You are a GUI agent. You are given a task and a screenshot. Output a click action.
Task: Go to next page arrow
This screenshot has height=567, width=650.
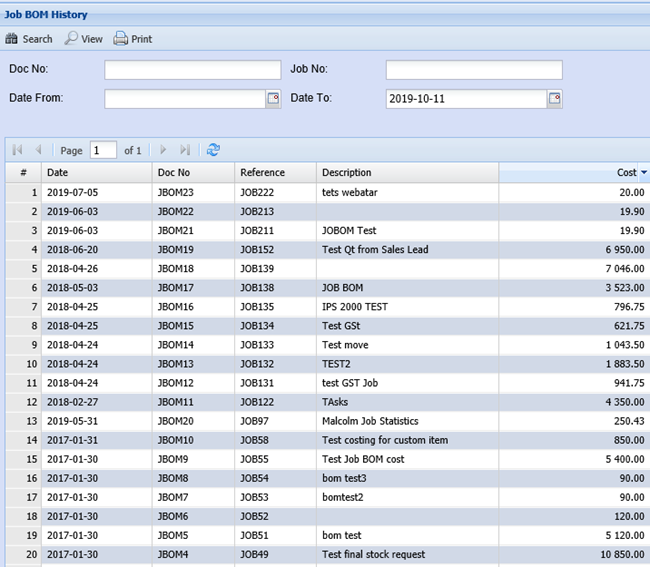click(x=163, y=150)
